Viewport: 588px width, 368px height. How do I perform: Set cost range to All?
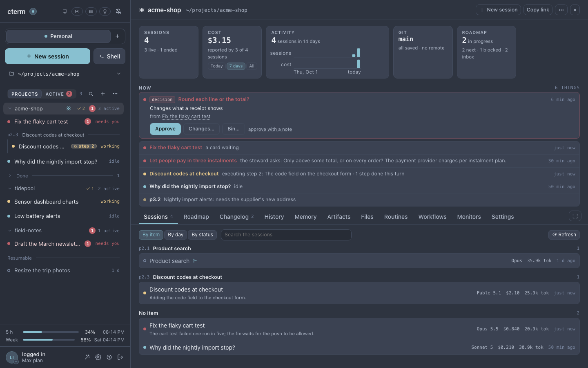click(252, 66)
